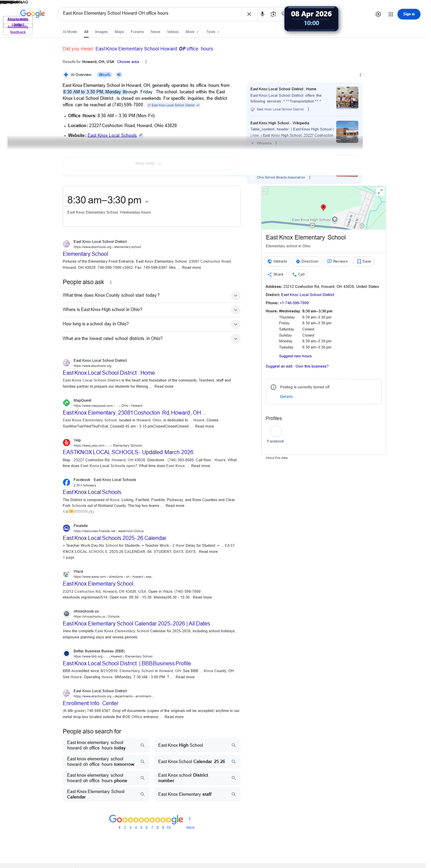The image size is (431, 868).
Task: Switch to the Forums tab
Action: (x=137, y=32)
